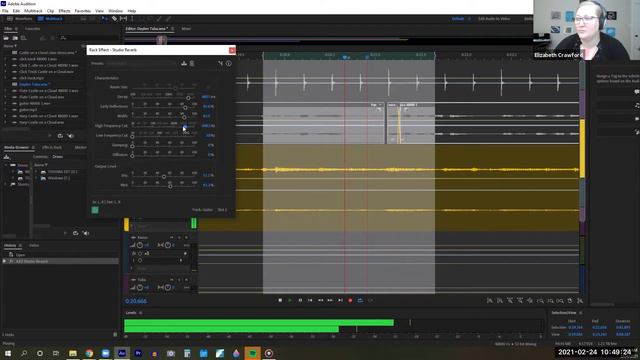Open Google Chrome from taskbar
Image resolution: width=640 pixels, height=360 pixels.
pyautogui.click(x=89, y=353)
